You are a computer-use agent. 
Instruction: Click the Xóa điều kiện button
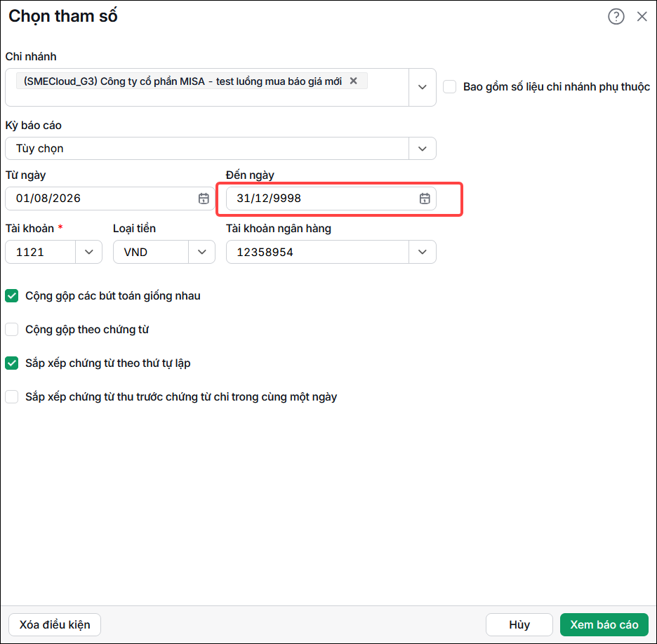tap(55, 625)
